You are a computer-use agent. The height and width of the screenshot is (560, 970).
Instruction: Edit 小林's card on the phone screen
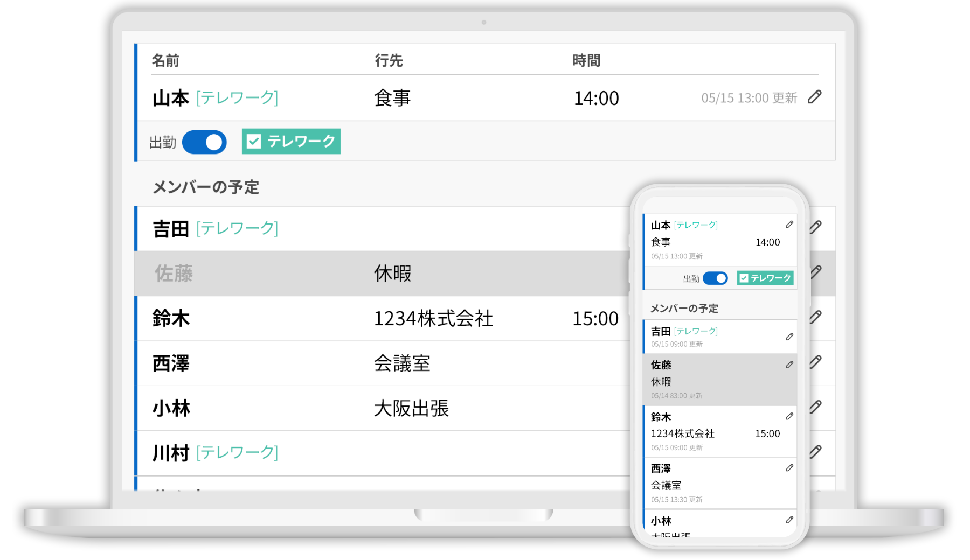pyautogui.click(x=789, y=520)
